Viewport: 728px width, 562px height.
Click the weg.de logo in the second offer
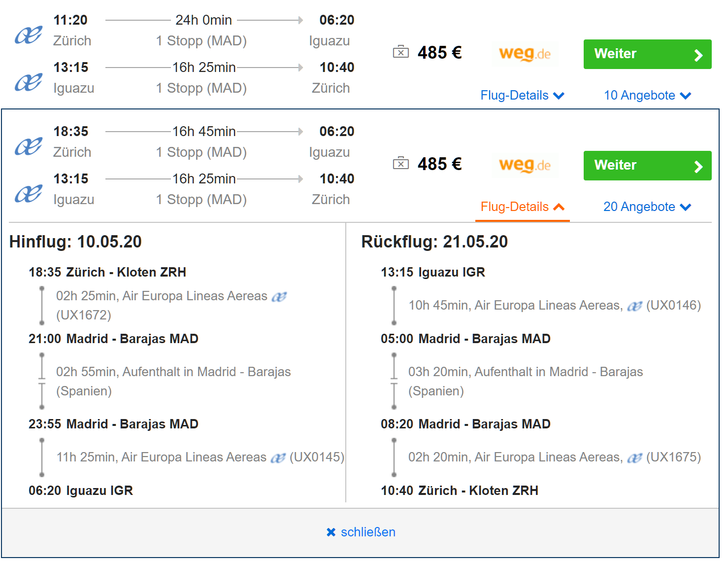tap(525, 165)
